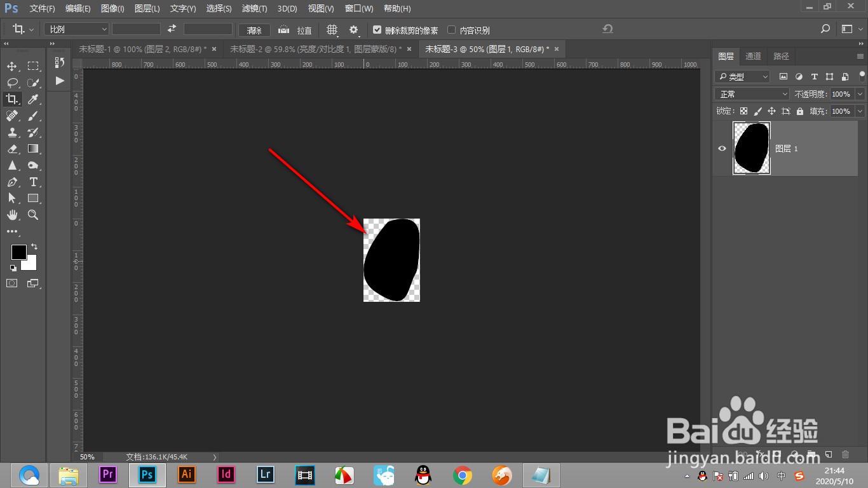
Task: Open layer filter 类型 dropdown
Action: 742,76
